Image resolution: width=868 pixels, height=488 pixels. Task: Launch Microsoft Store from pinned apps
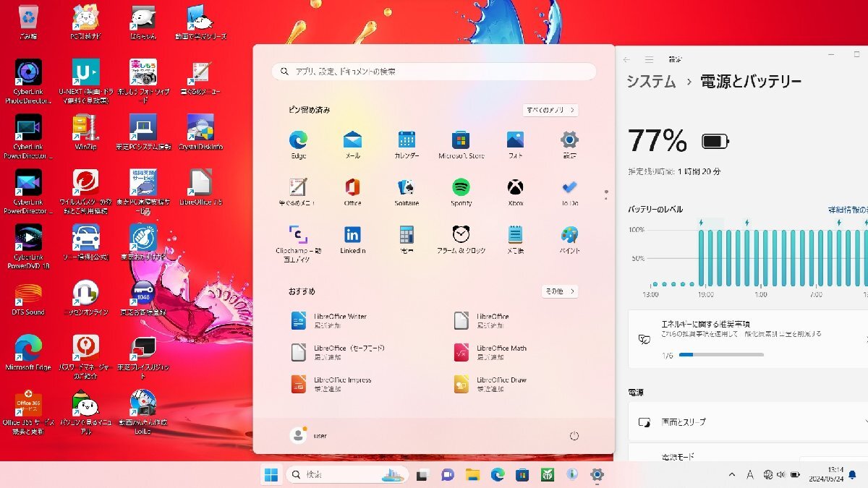click(461, 145)
